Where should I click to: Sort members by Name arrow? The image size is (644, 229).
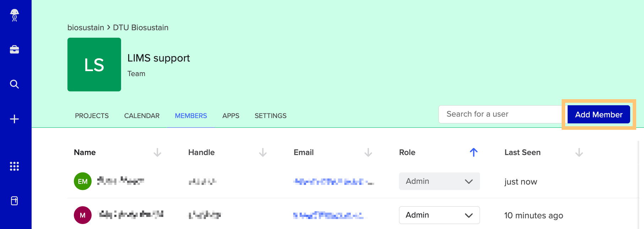click(x=157, y=153)
